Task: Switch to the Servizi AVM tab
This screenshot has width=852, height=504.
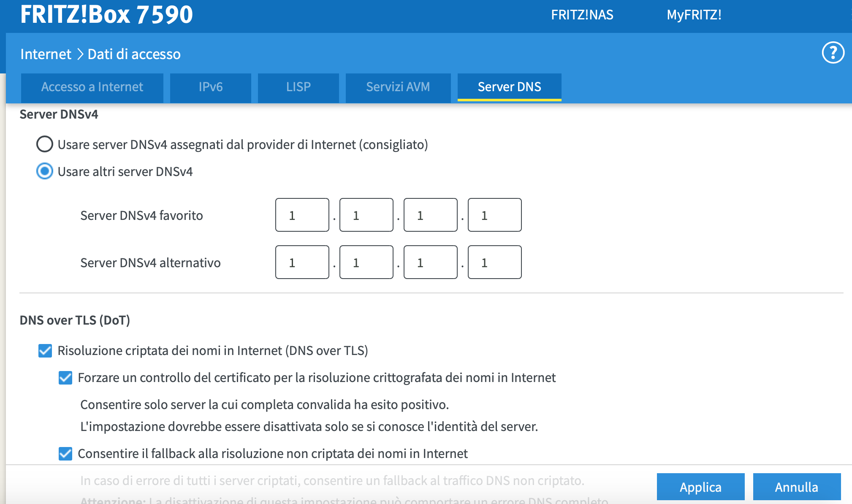Action: 398,87
